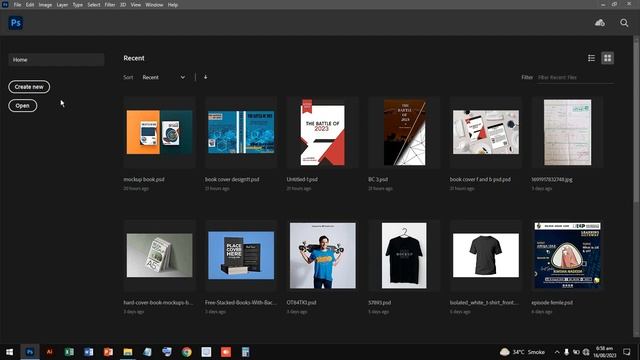Click the weather widget showing Smoke
This screenshot has width=640, height=360.
pyautogui.click(x=522, y=352)
